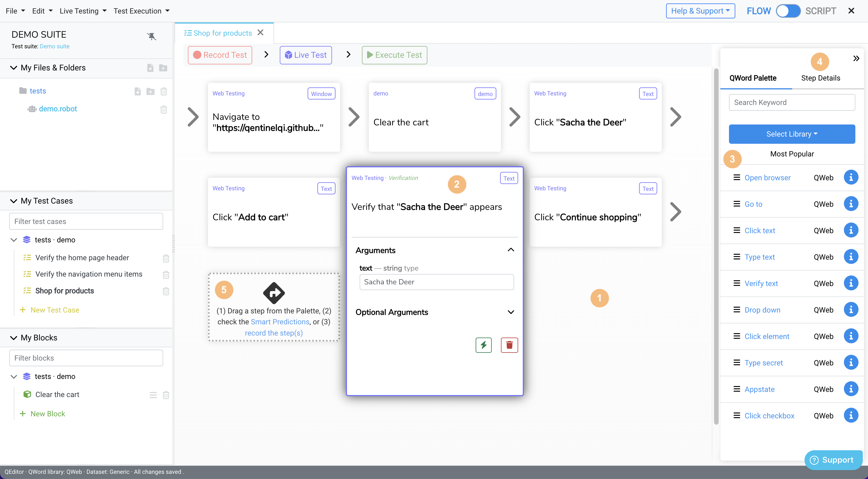The height and width of the screenshot is (479, 868).
Task: Add a New Test Case
Action: tap(49, 310)
